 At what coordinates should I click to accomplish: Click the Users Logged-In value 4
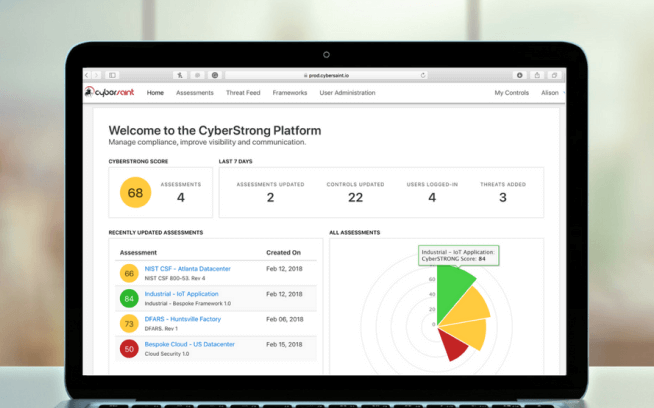point(432,197)
